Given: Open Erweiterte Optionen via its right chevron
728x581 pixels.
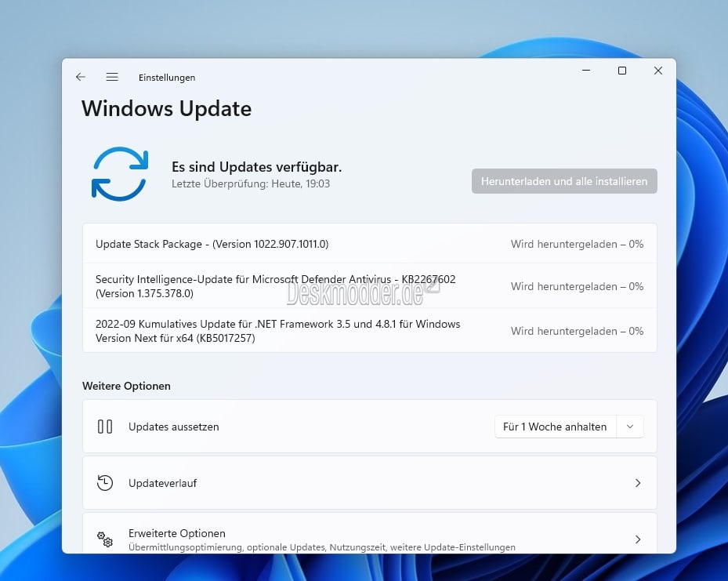Looking at the screenshot, I should (637, 539).
